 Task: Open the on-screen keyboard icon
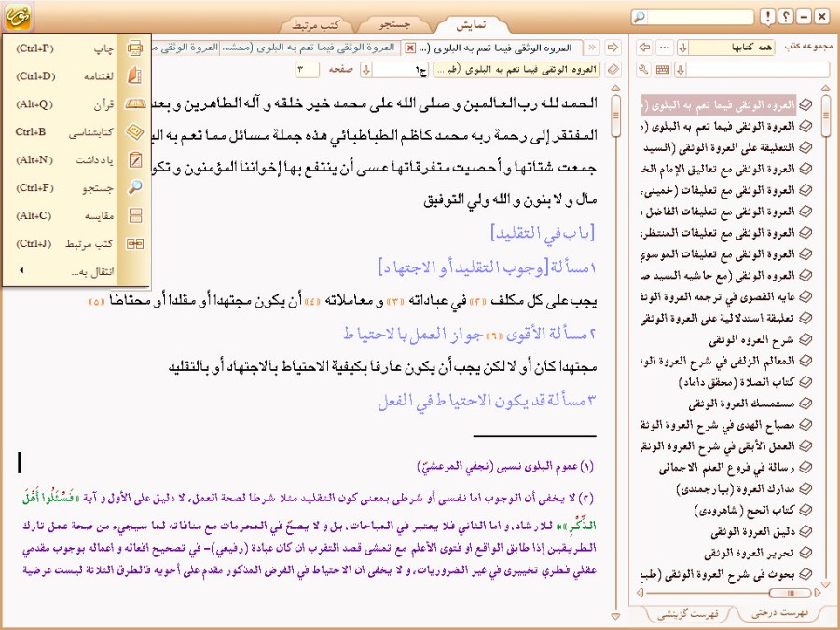(x=663, y=70)
